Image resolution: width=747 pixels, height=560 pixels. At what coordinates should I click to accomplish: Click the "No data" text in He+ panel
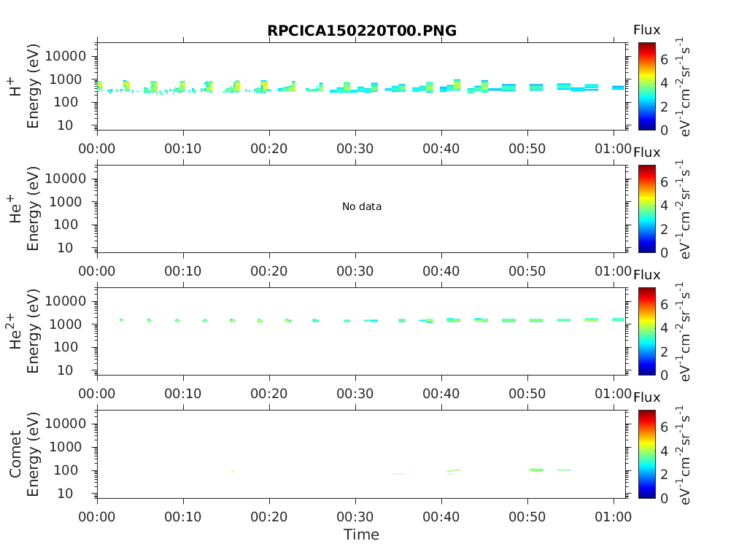[x=362, y=206]
